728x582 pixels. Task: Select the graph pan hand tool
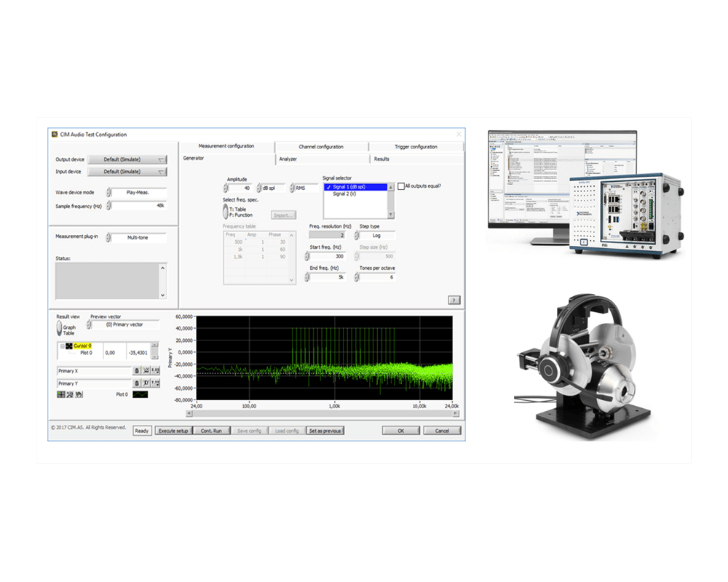pyautogui.click(x=79, y=394)
